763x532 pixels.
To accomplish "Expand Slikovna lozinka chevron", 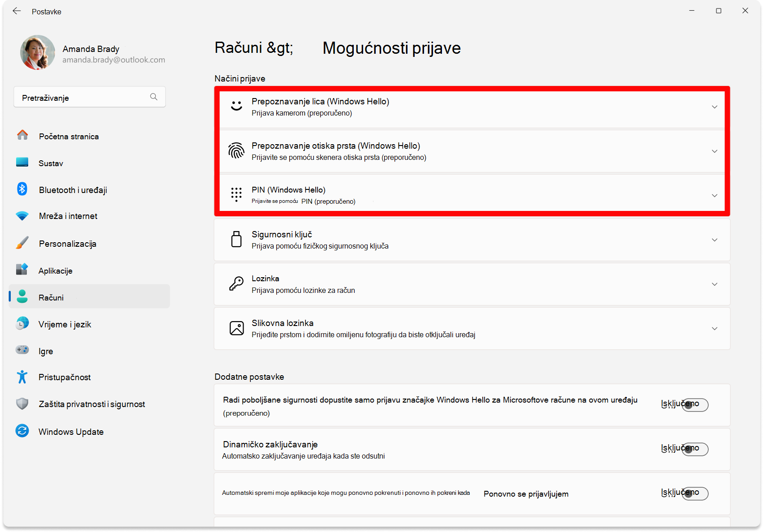I will click(x=715, y=328).
